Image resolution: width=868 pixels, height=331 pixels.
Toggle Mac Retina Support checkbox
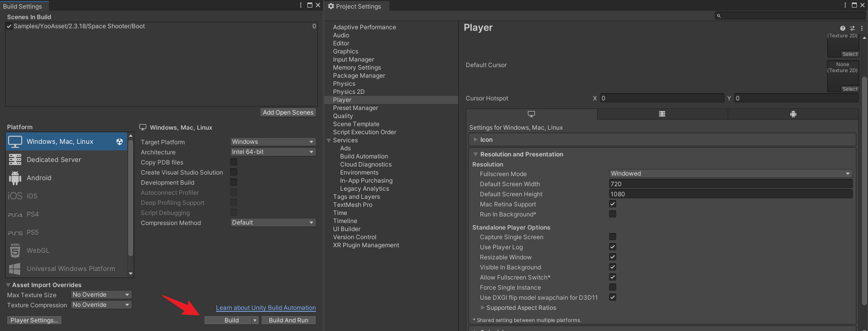pos(613,204)
